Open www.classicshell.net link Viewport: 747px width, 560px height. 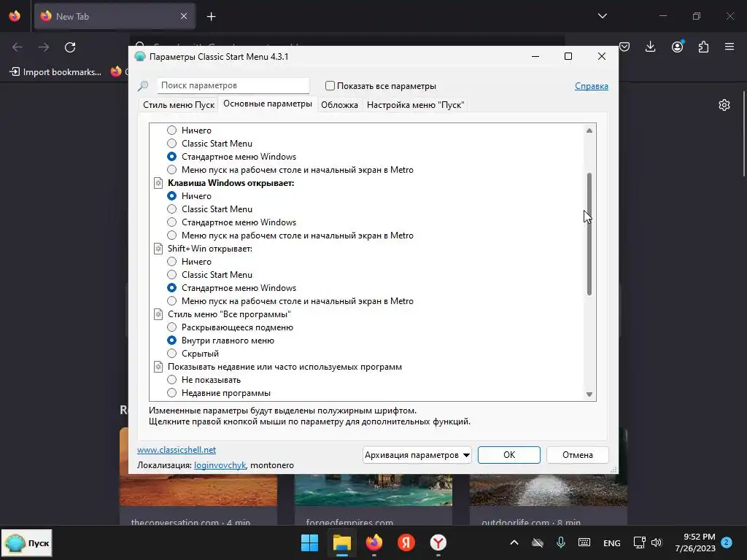177,450
